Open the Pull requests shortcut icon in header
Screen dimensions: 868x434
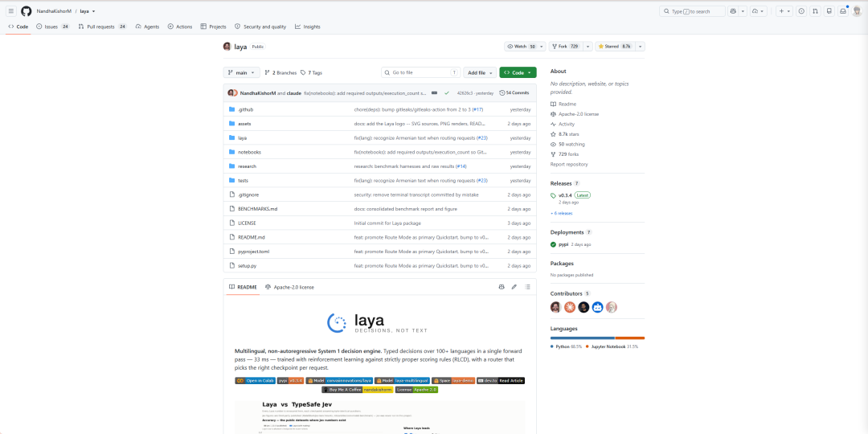(815, 11)
